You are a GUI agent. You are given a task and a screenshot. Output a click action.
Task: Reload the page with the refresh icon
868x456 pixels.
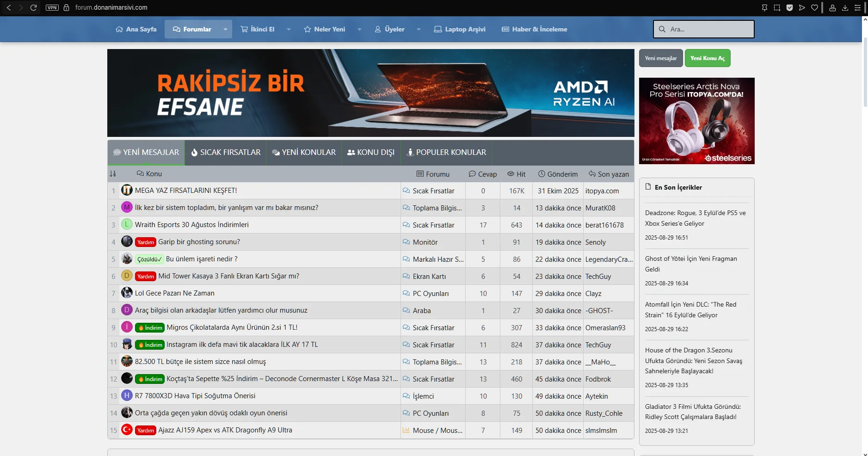33,7
